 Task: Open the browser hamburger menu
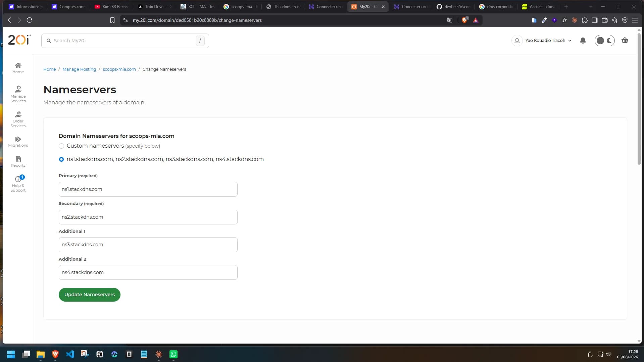635,20
